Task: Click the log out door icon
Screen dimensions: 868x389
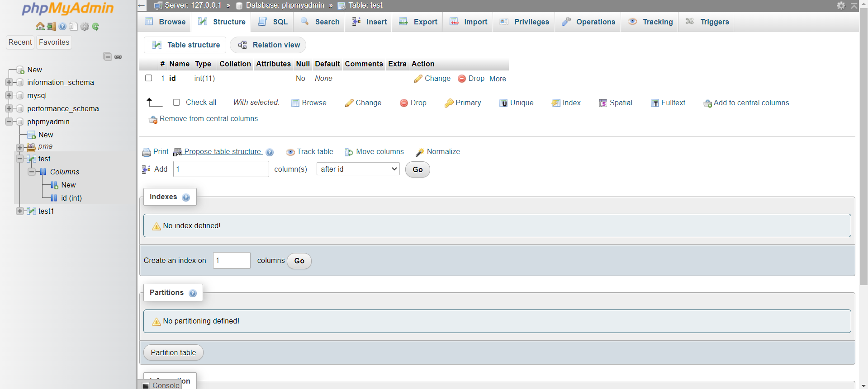Action: [x=52, y=27]
